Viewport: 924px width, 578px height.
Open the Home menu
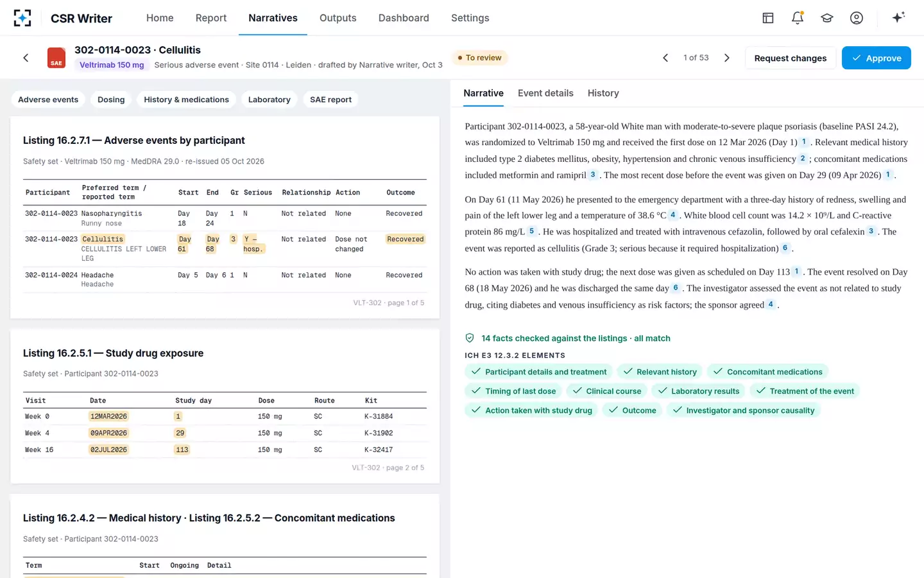pos(160,18)
